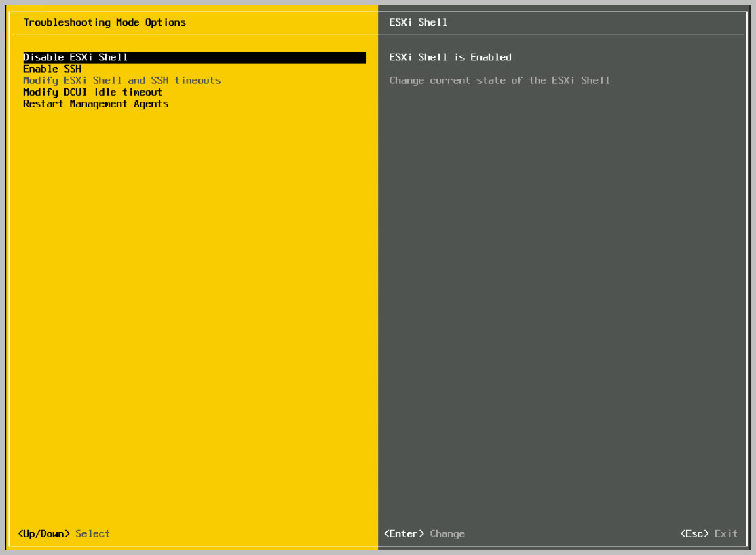Click the 'ESXi Shell is Enabled' status text
The image size is (756, 555).
(x=451, y=58)
